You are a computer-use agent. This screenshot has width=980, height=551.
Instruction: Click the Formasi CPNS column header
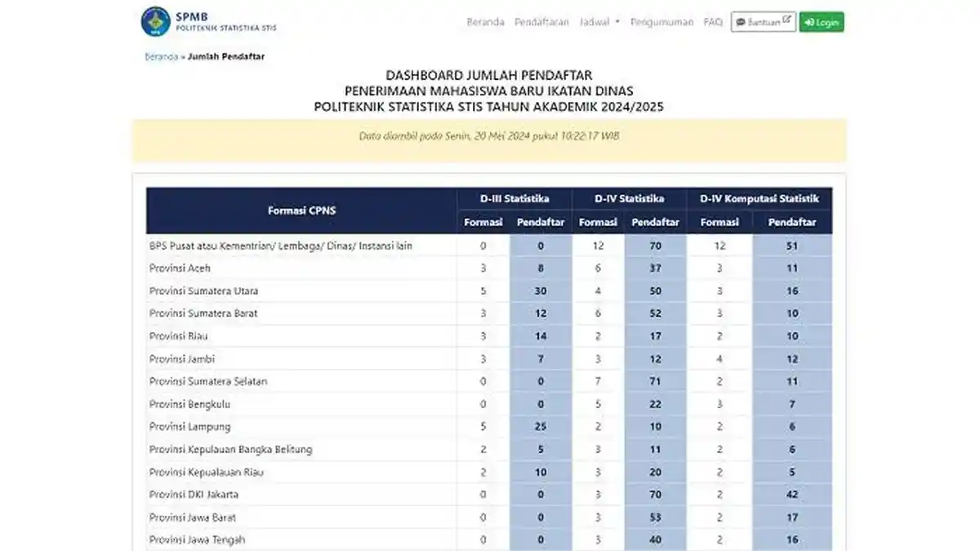pyautogui.click(x=301, y=211)
